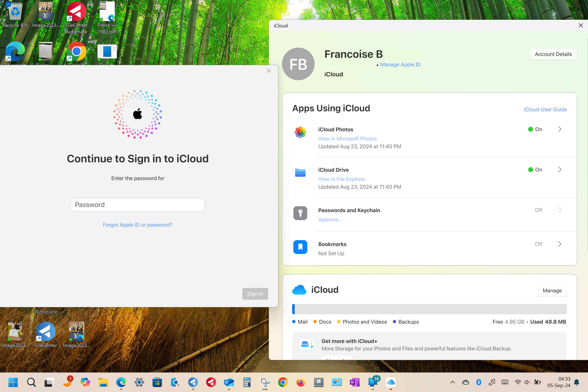Expand iCloud Photos settings chevron

[559, 129]
